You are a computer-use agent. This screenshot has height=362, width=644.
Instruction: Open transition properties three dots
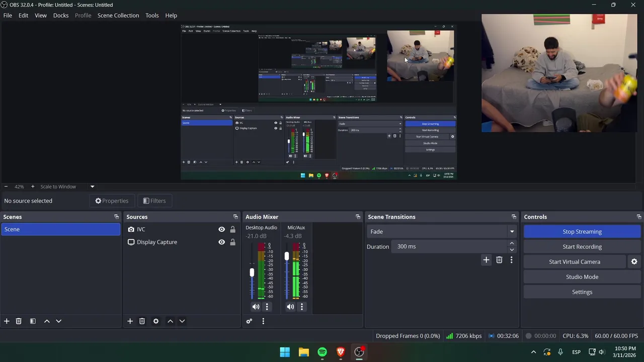pos(511,260)
